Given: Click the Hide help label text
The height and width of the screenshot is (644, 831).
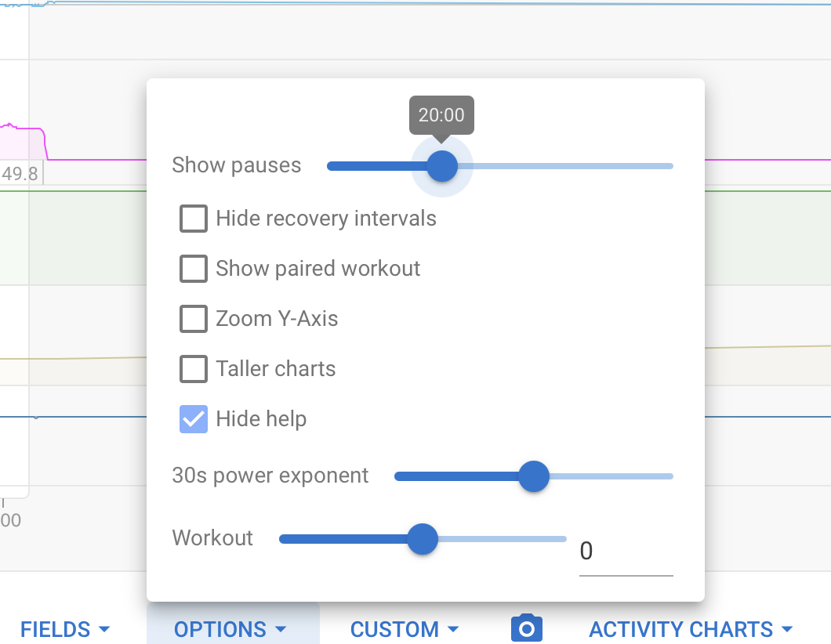Looking at the screenshot, I should coord(261,419).
